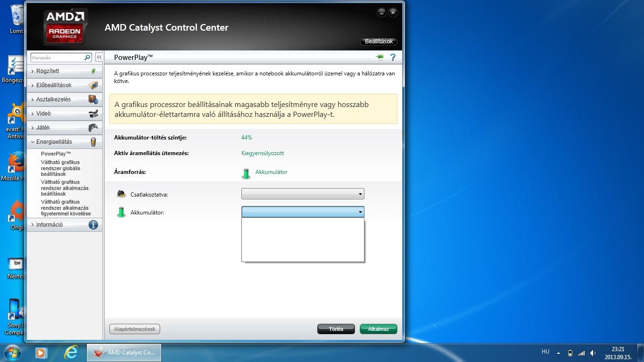Expand the Információ section
644x362 pixels.
tap(65, 225)
